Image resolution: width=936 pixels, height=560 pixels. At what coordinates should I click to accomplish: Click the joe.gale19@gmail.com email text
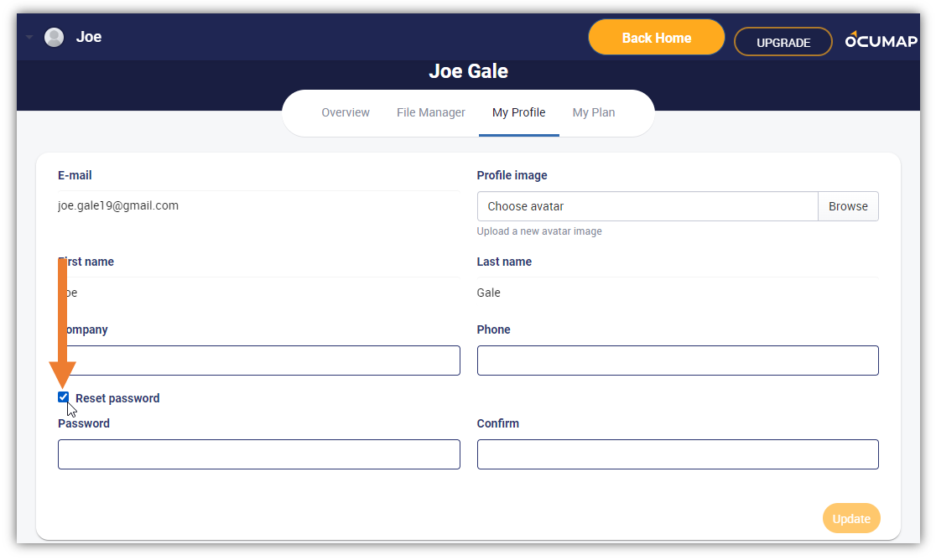pyautogui.click(x=118, y=205)
